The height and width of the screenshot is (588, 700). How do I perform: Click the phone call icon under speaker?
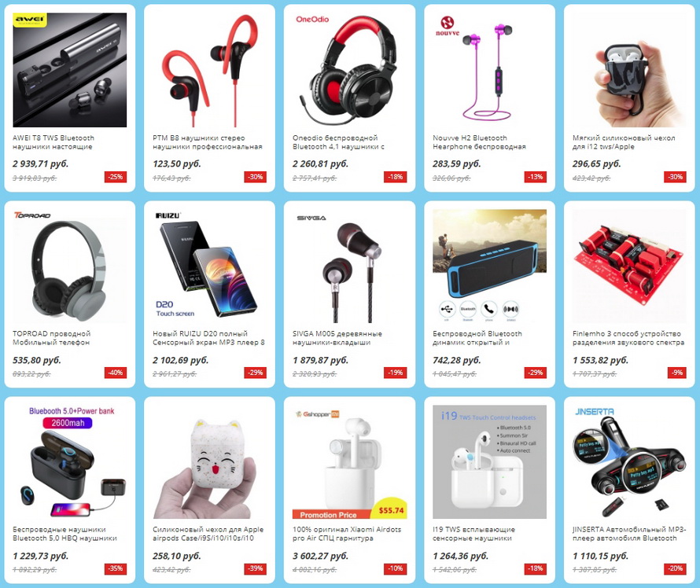(x=489, y=309)
